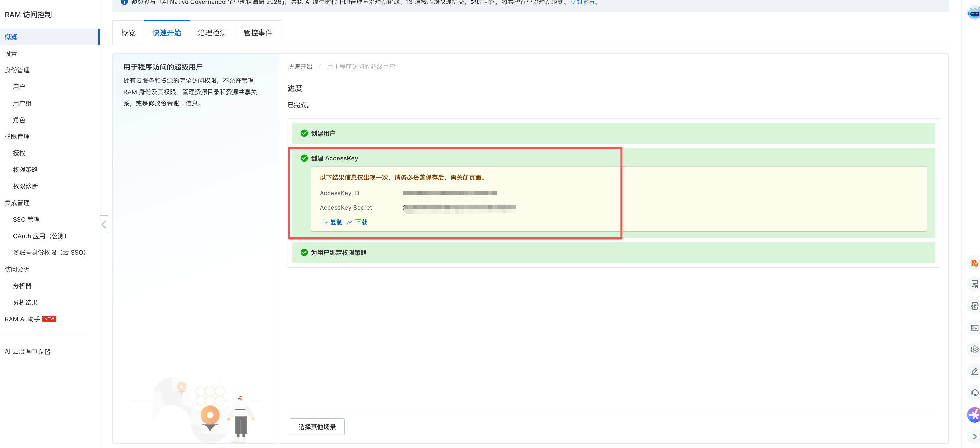Screen dimensions: 980x448
Task: Switch to the 概览 tab
Action: click(128, 33)
